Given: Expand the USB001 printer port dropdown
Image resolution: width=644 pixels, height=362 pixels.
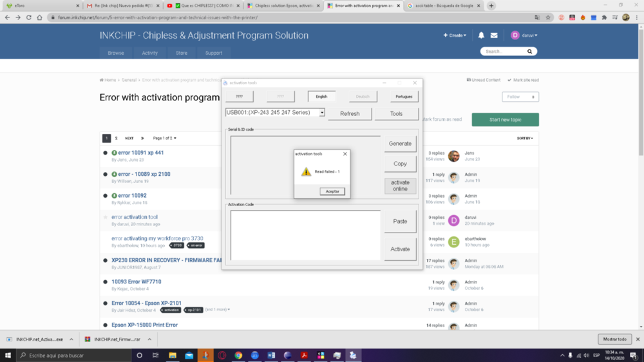Looking at the screenshot, I should point(322,113).
